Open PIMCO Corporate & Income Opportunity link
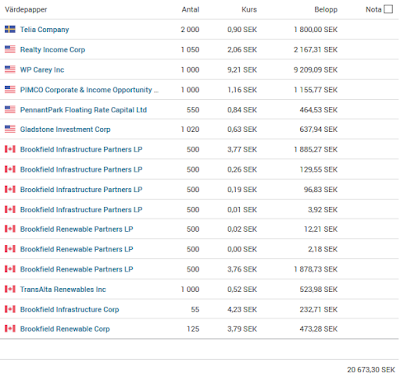 point(89,90)
